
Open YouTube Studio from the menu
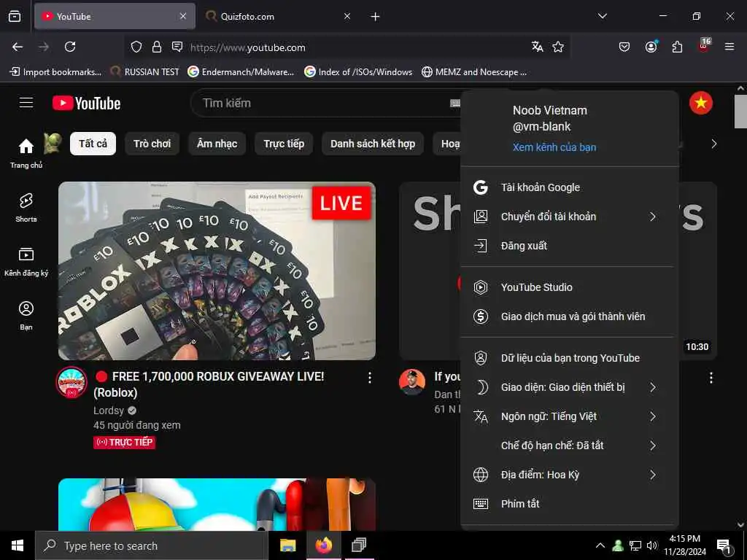coord(569,287)
